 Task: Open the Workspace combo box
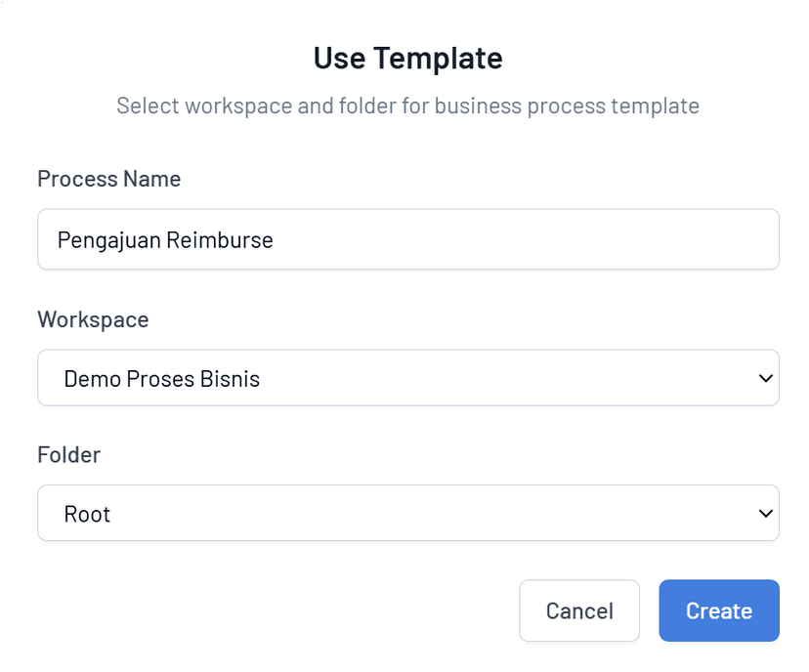pos(407,378)
